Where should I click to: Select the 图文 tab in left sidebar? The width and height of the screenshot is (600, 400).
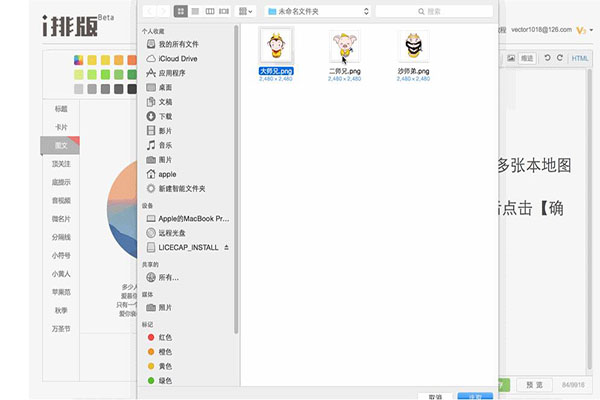click(61, 145)
